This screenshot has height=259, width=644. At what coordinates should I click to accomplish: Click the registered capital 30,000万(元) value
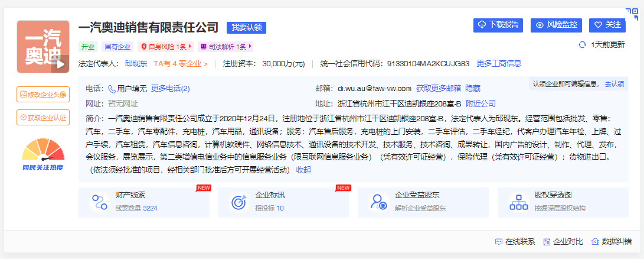coord(283,63)
